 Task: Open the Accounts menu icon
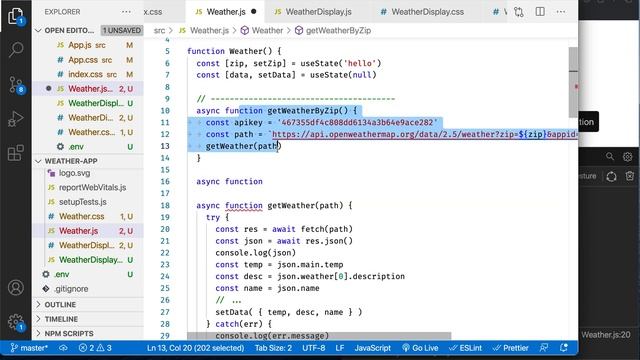tap(16, 288)
